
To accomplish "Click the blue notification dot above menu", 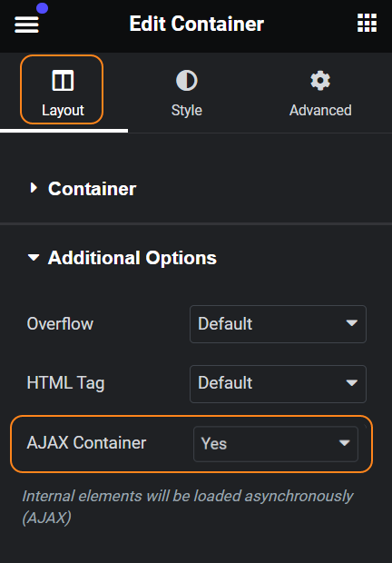I will [43, 8].
